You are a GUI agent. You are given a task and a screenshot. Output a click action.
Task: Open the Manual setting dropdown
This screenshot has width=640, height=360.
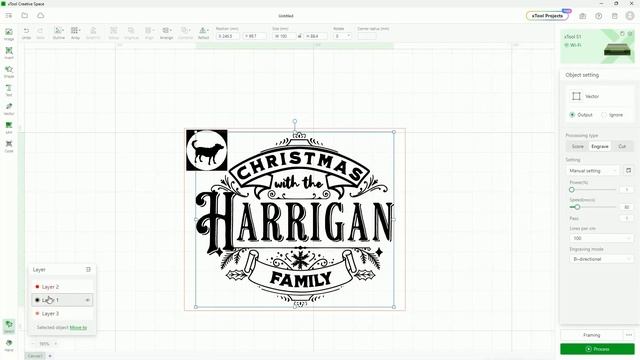click(593, 171)
